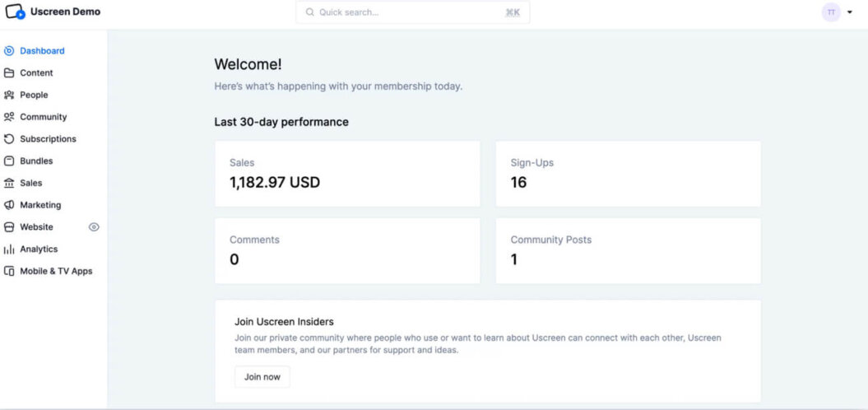This screenshot has width=868, height=410.
Task: Click the '1,182.97 USD' value
Action: [275, 182]
